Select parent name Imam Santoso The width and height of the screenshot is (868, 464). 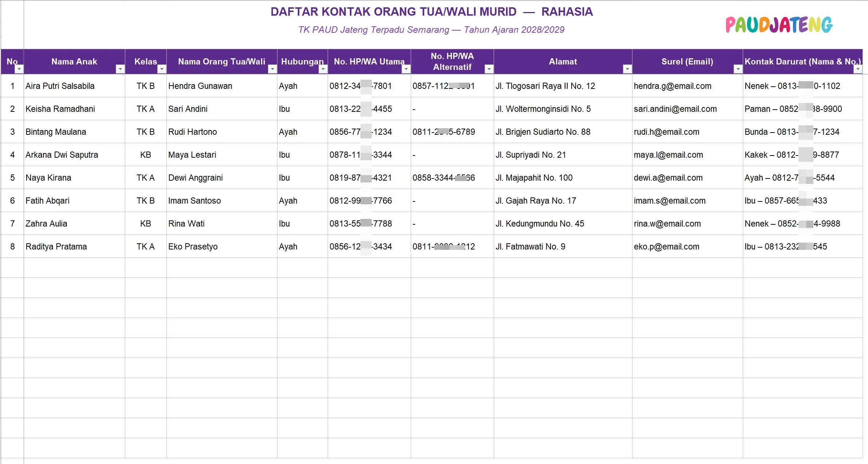pos(222,201)
